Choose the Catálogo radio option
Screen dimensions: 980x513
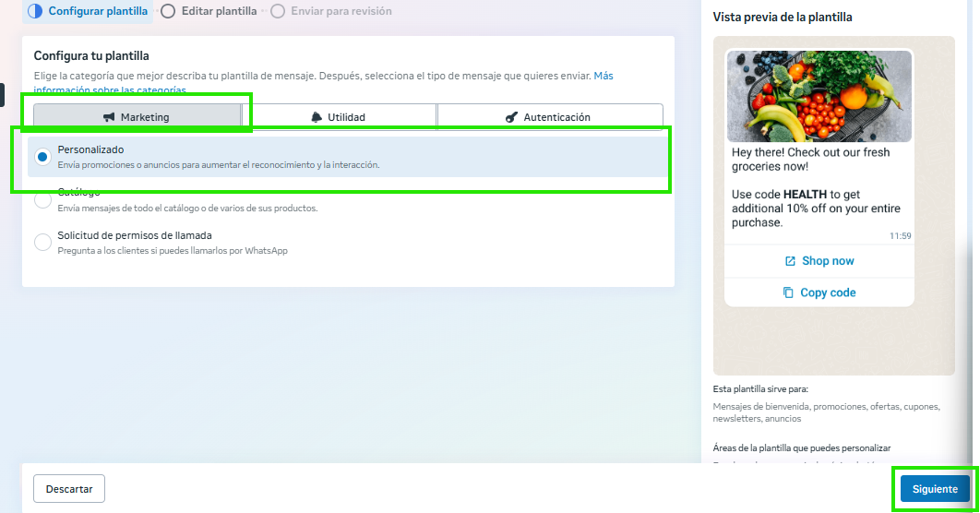click(42, 199)
